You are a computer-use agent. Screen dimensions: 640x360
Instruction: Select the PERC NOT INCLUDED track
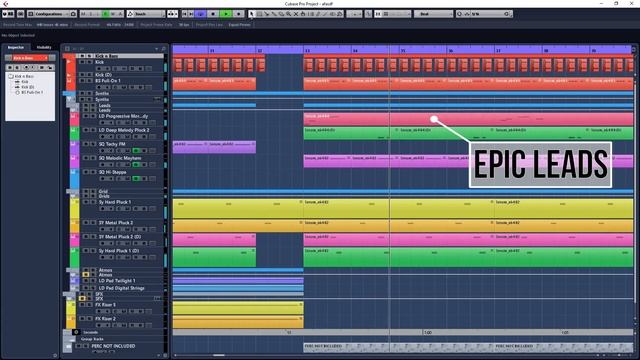click(113, 346)
